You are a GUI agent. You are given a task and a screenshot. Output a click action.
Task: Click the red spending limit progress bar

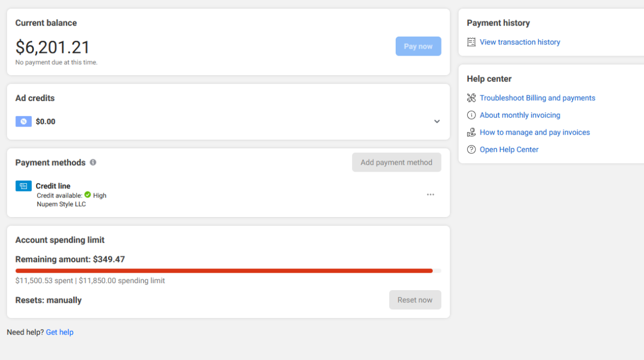pos(224,271)
